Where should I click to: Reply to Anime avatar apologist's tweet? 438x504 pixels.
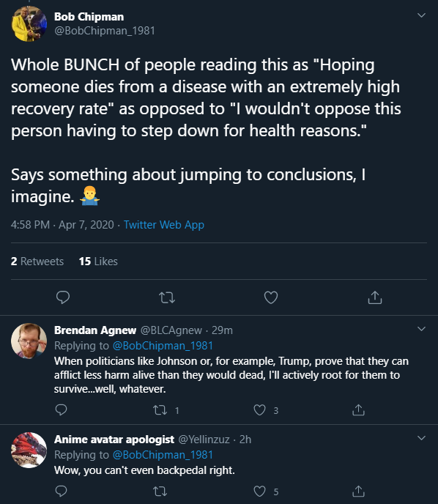61,491
